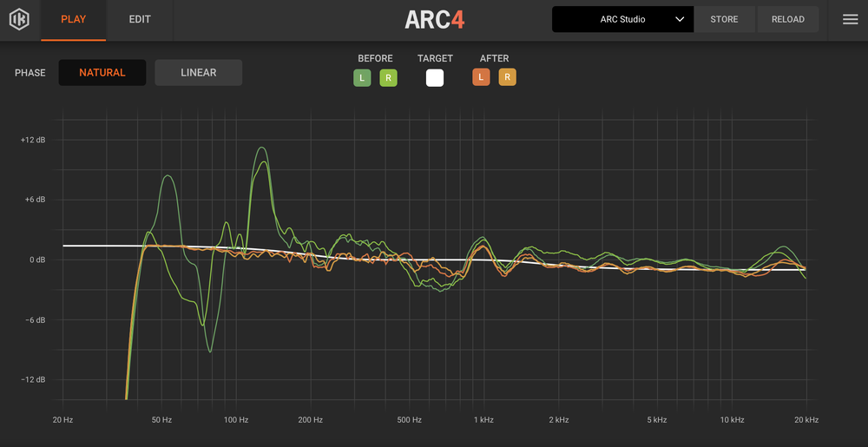
Task: Click the -6 dB axis label
Action: coord(35,319)
